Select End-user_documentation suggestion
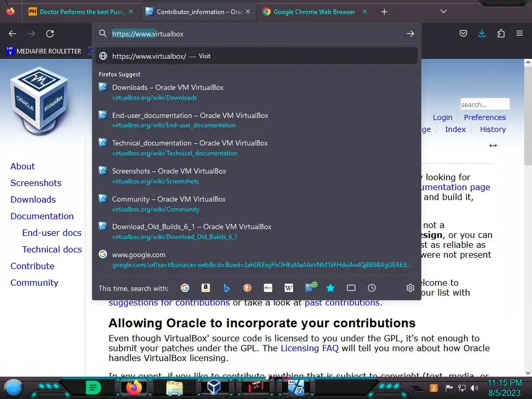The image size is (532, 399). [x=257, y=120]
